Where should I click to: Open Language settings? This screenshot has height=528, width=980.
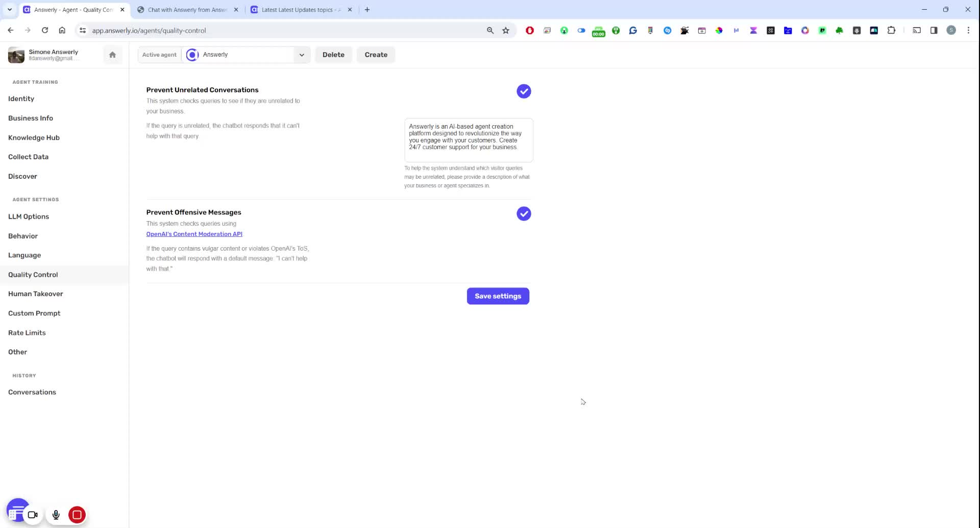click(x=24, y=255)
